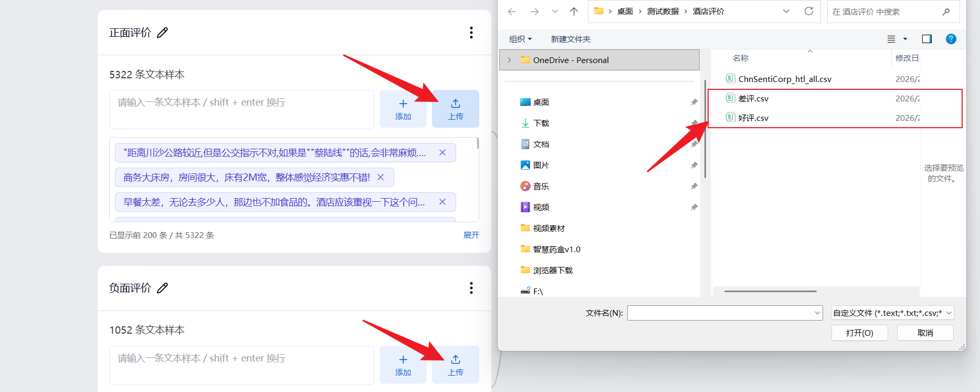
Task: Click the refresh icon in file dialog
Action: pyautogui.click(x=808, y=11)
